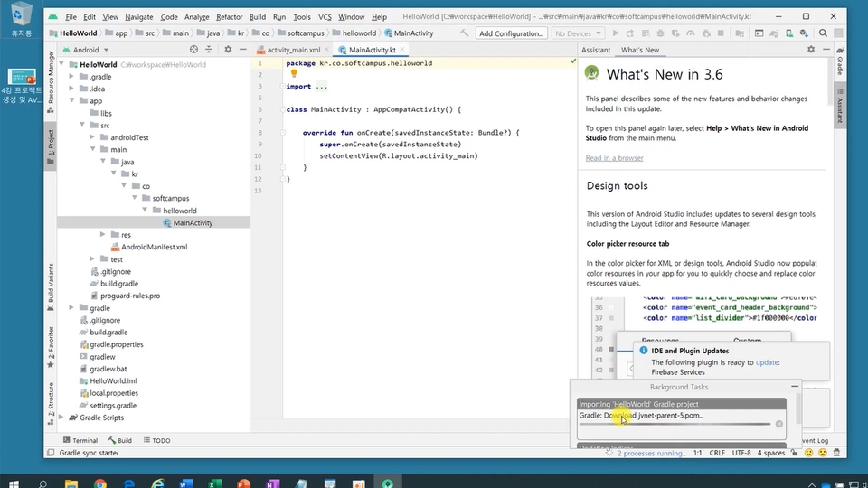Expand the res folder
The image size is (868, 488).
click(x=102, y=235)
